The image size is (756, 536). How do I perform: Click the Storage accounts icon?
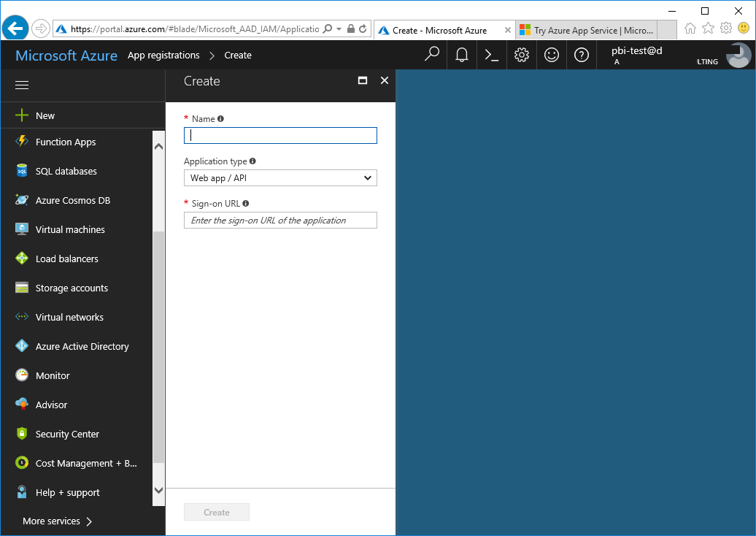22,288
